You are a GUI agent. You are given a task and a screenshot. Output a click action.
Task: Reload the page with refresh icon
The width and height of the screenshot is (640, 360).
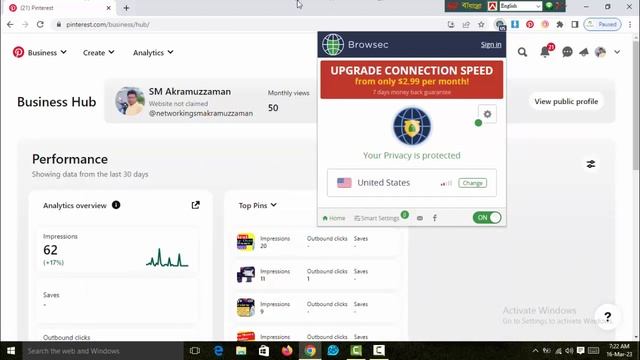tap(40, 24)
